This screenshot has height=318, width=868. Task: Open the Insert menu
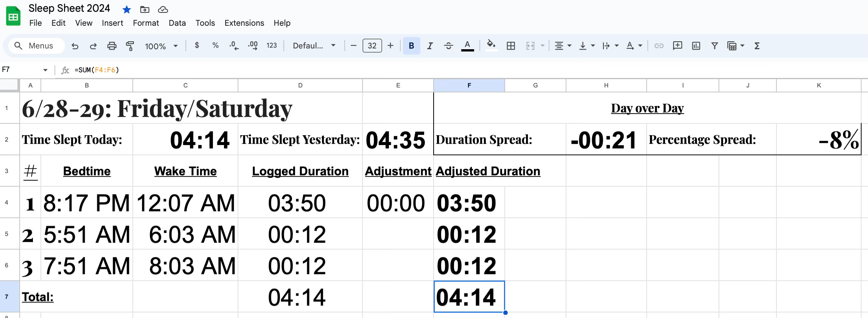[112, 23]
